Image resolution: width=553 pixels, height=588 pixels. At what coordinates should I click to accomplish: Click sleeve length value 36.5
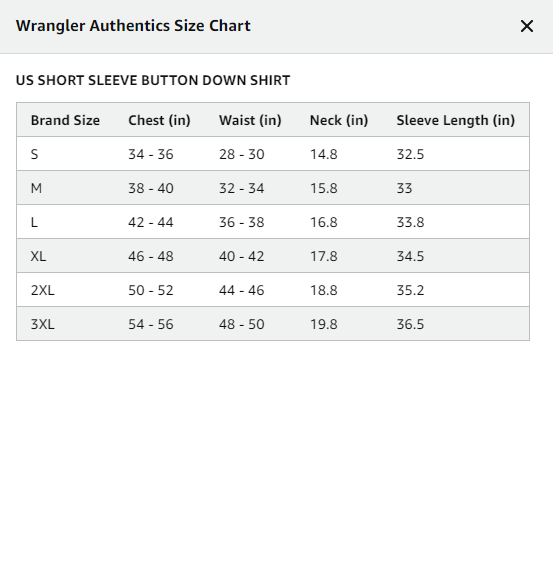tap(410, 324)
